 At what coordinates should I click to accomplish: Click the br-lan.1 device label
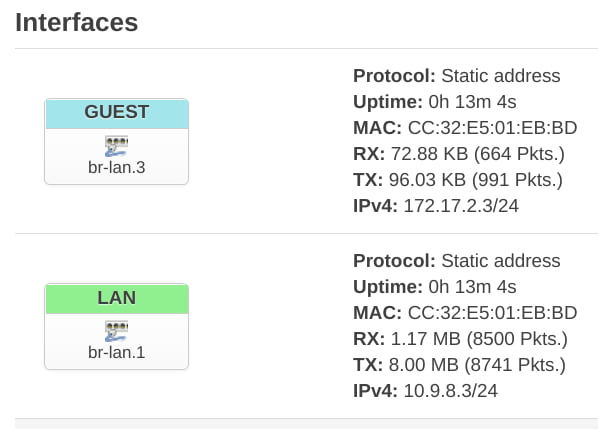(117, 352)
